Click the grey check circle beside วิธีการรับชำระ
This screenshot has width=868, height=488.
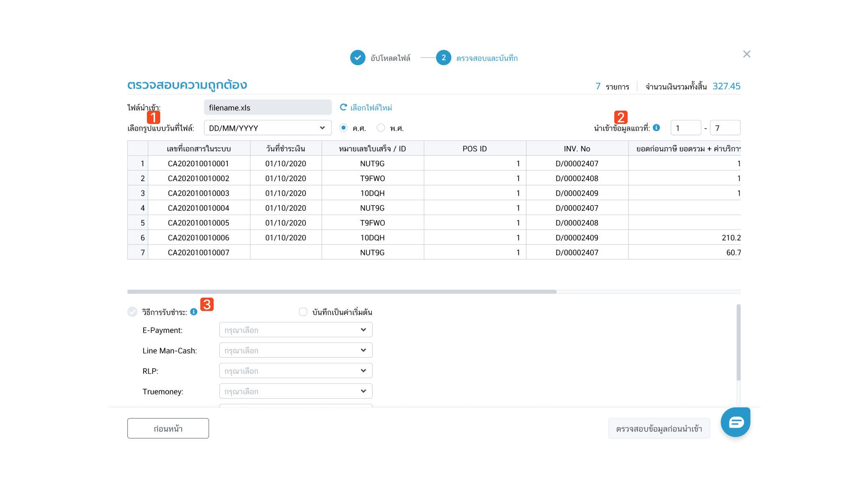tap(132, 312)
